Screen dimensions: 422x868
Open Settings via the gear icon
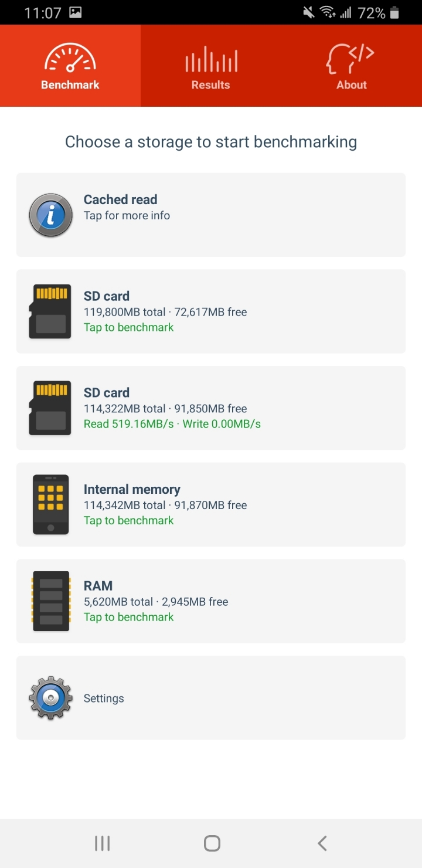tap(51, 698)
